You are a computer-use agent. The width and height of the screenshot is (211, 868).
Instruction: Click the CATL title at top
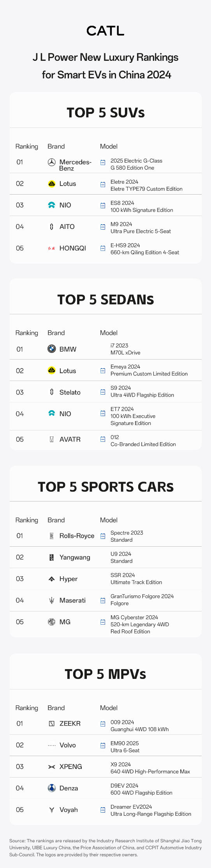[105, 31]
